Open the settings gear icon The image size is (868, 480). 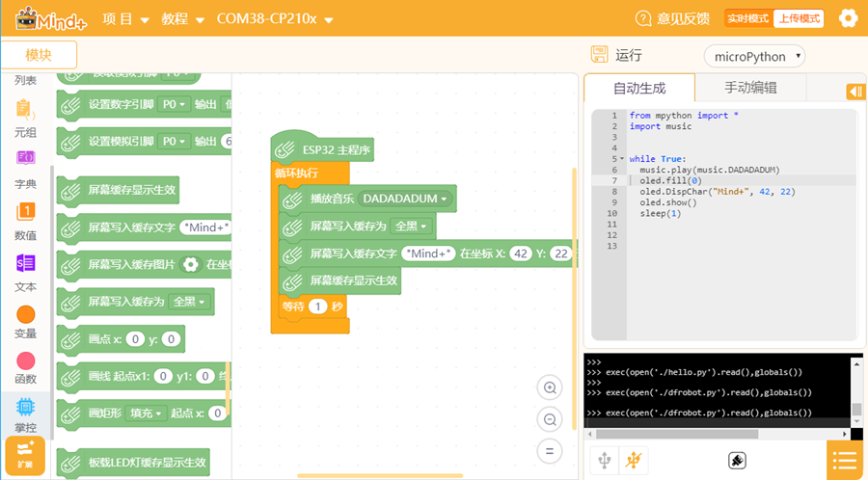(x=848, y=18)
